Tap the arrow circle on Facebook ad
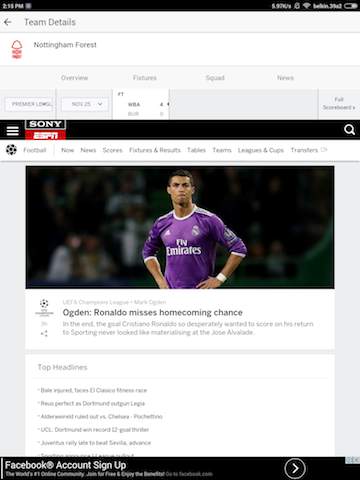The height and width of the screenshot is (480, 360). click(295, 468)
